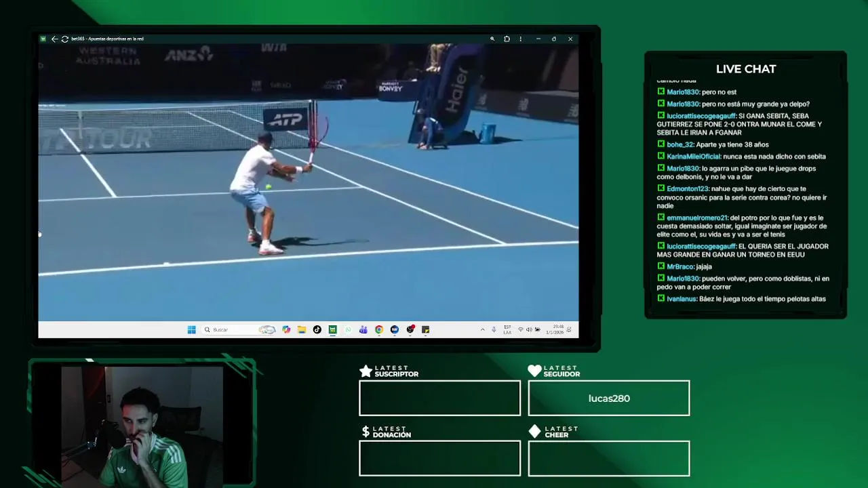Open the volume speaker tray icon
This screenshot has width=868, height=488.
(x=529, y=330)
